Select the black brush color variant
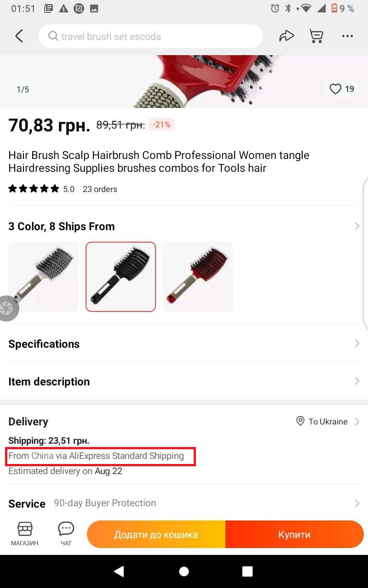 click(120, 277)
